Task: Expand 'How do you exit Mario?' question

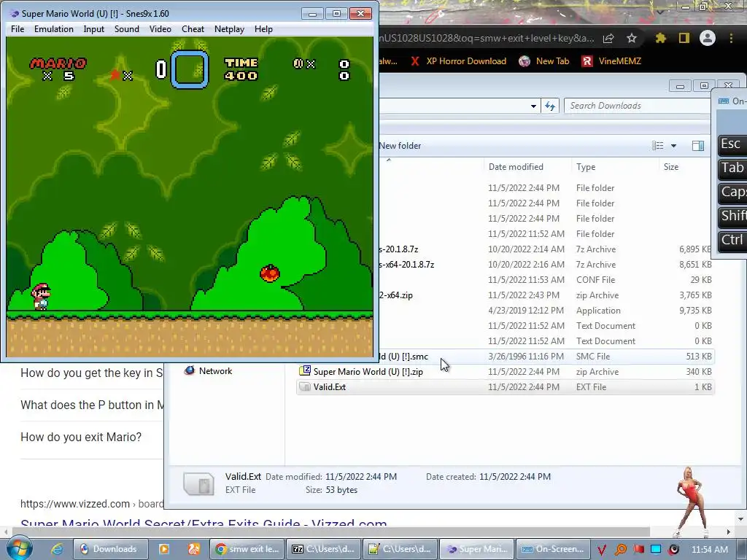Action: pyautogui.click(x=81, y=437)
